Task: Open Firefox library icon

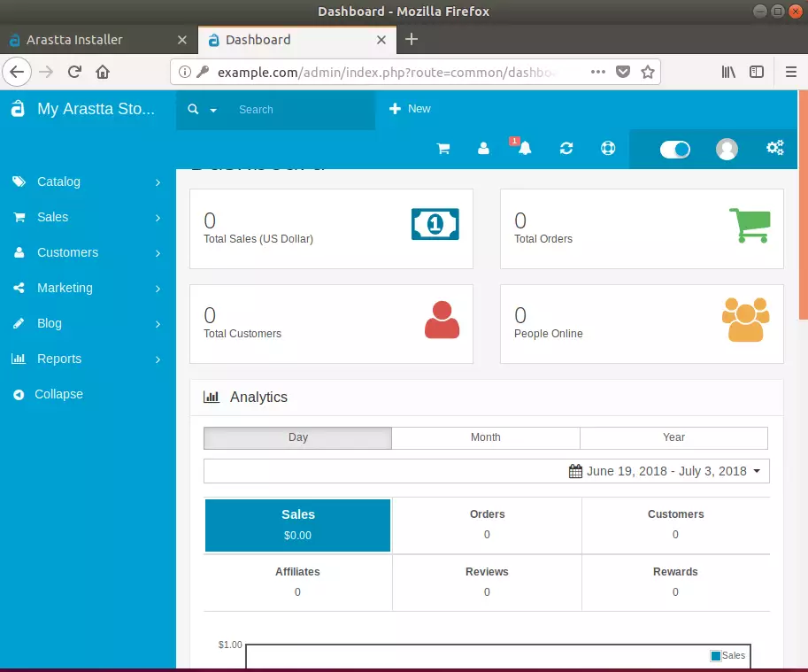Action: click(x=728, y=72)
